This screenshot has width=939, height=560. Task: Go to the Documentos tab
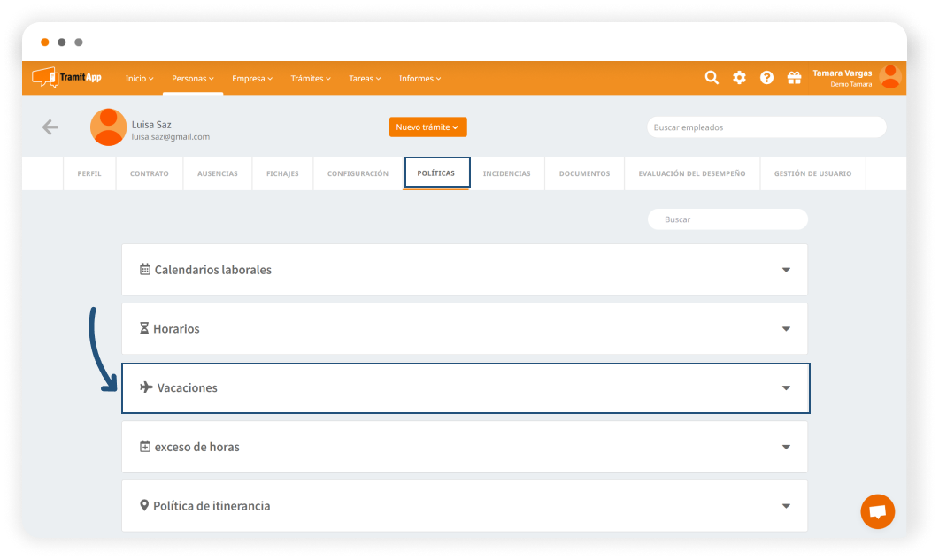click(584, 173)
